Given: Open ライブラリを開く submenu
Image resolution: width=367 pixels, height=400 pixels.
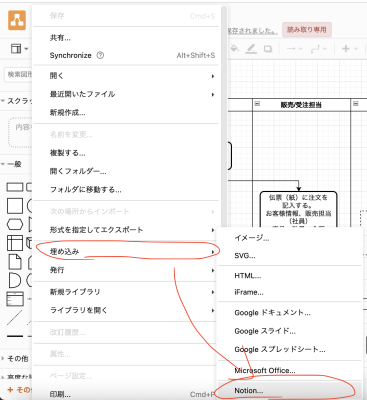Looking at the screenshot, I should tap(127, 310).
